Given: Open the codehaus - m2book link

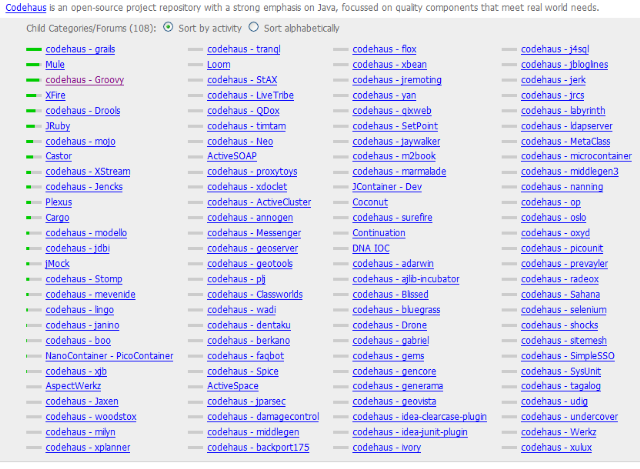Looking at the screenshot, I should pyautogui.click(x=394, y=156).
